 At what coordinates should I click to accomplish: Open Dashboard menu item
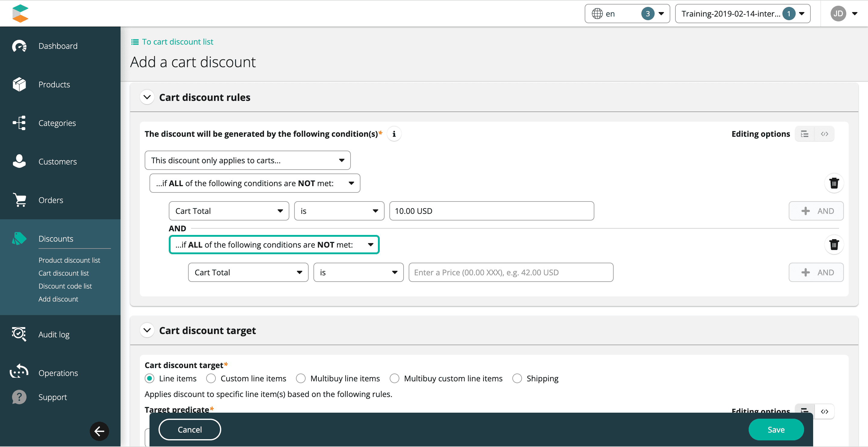pyautogui.click(x=58, y=46)
